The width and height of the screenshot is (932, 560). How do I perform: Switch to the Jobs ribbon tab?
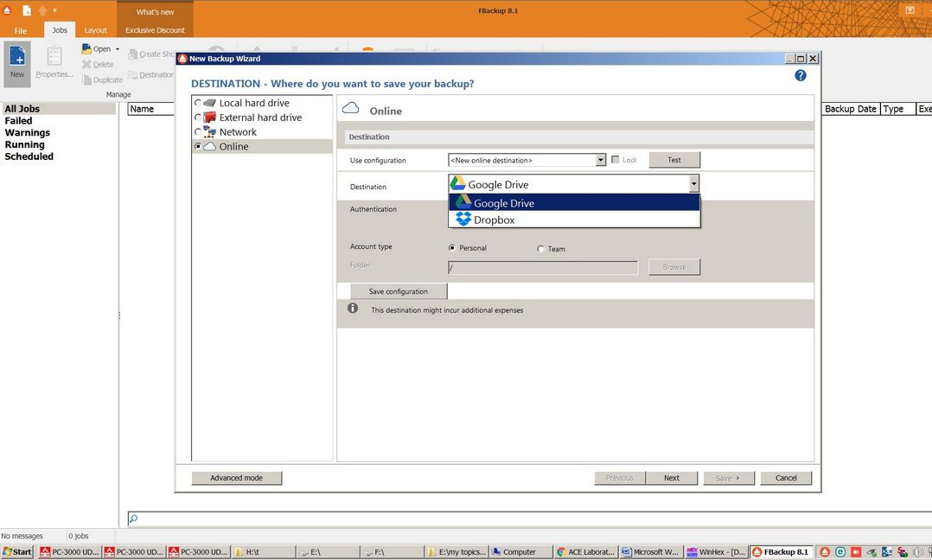pos(60,29)
